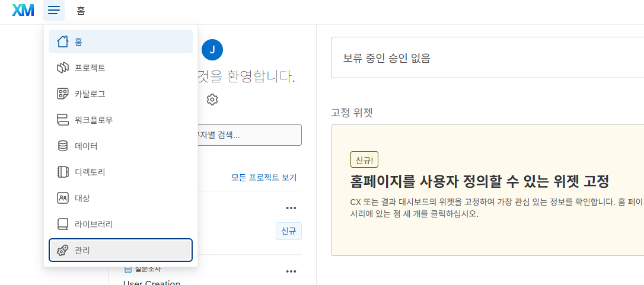
Task: Open three-dot menu above 신규 badge
Action: pyautogui.click(x=291, y=208)
